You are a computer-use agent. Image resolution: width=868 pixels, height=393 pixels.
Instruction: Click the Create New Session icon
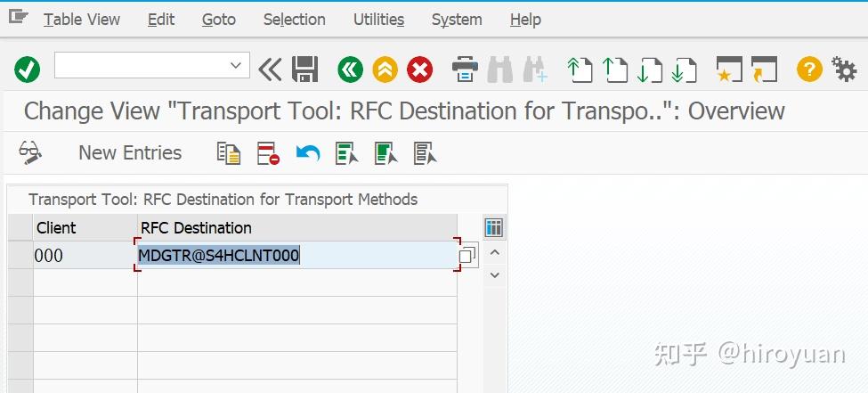(x=729, y=70)
